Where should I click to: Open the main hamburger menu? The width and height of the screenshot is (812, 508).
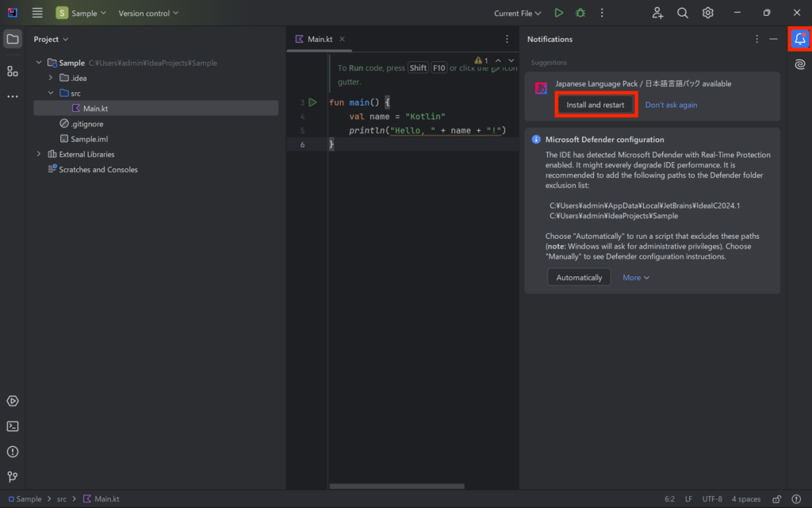click(37, 13)
